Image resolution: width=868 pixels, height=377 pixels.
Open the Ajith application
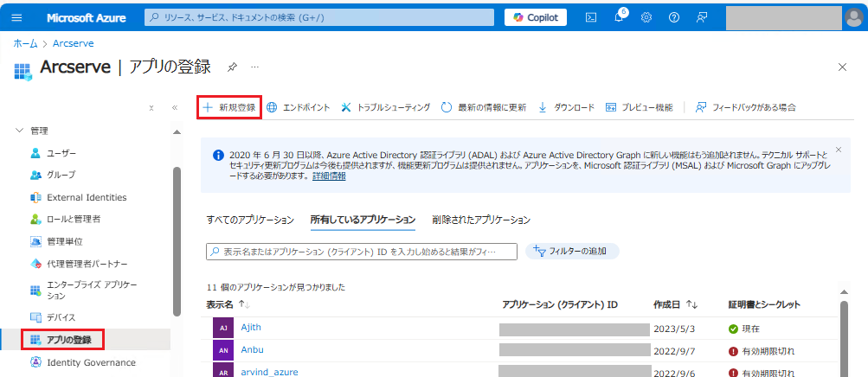(251, 327)
